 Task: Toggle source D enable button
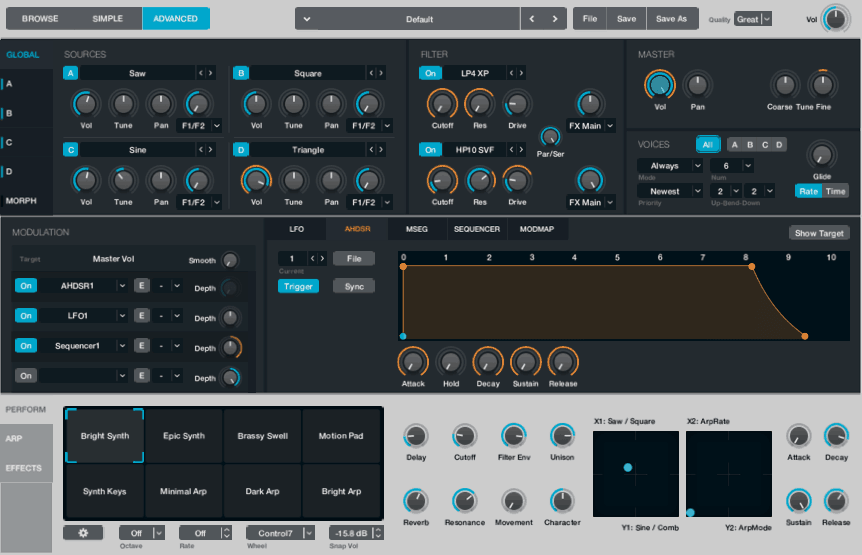click(241, 149)
